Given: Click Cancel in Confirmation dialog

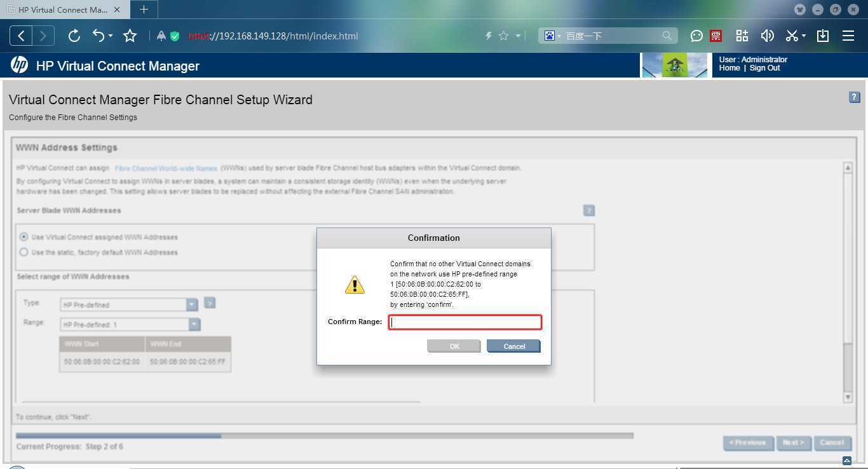Looking at the screenshot, I should tap(514, 346).
